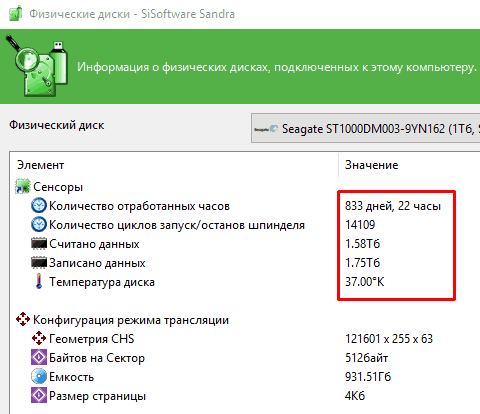Viewport: 480px width, 414px height.
Task: Click clock icon beside 'Количество отработанных часов'
Action: tap(39, 206)
